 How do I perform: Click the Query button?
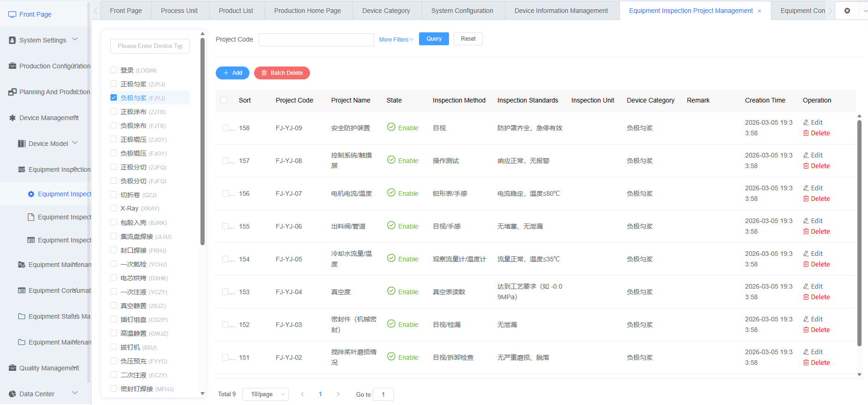click(x=434, y=39)
